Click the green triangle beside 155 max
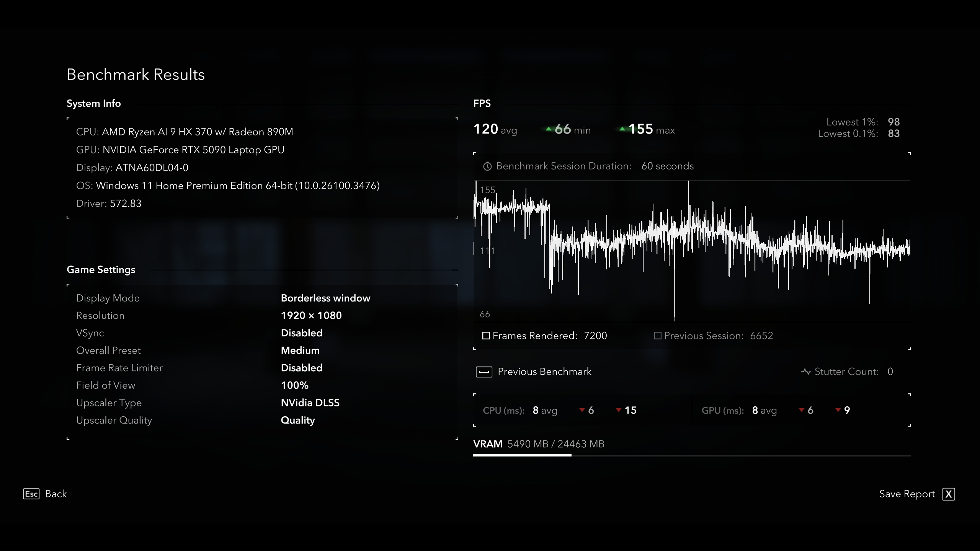Image resolution: width=980 pixels, height=551 pixels. [623, 130]
